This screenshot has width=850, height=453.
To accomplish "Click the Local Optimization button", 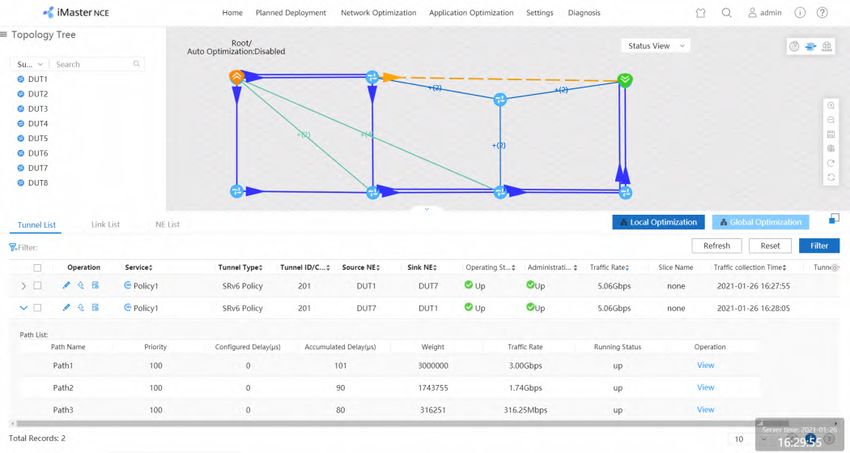I will pos(659,222).
